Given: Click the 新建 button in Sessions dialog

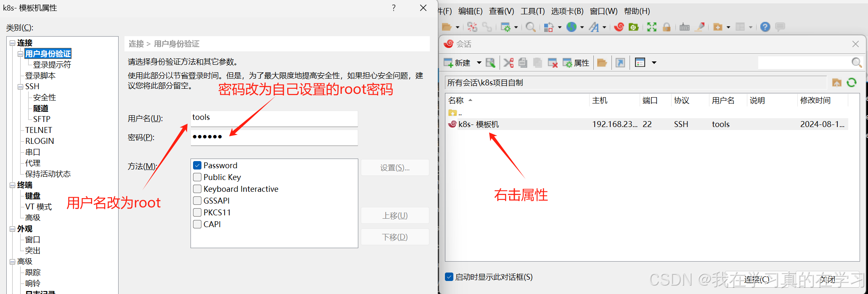Looking at the screenshot, I should (x=457, y=63).
